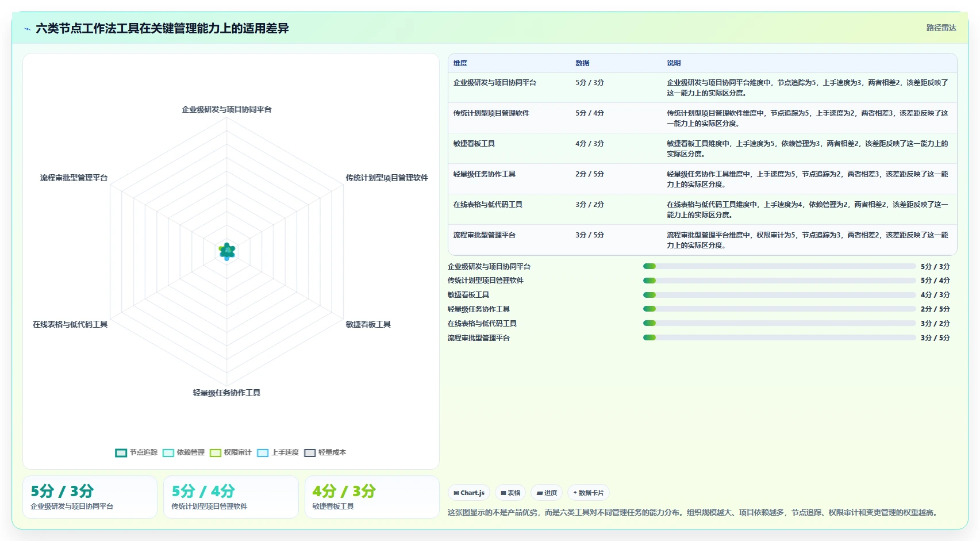980x541 pixels.
Task: Click table cell 敏捷看板工具
Action: click(x=474, y=144)
